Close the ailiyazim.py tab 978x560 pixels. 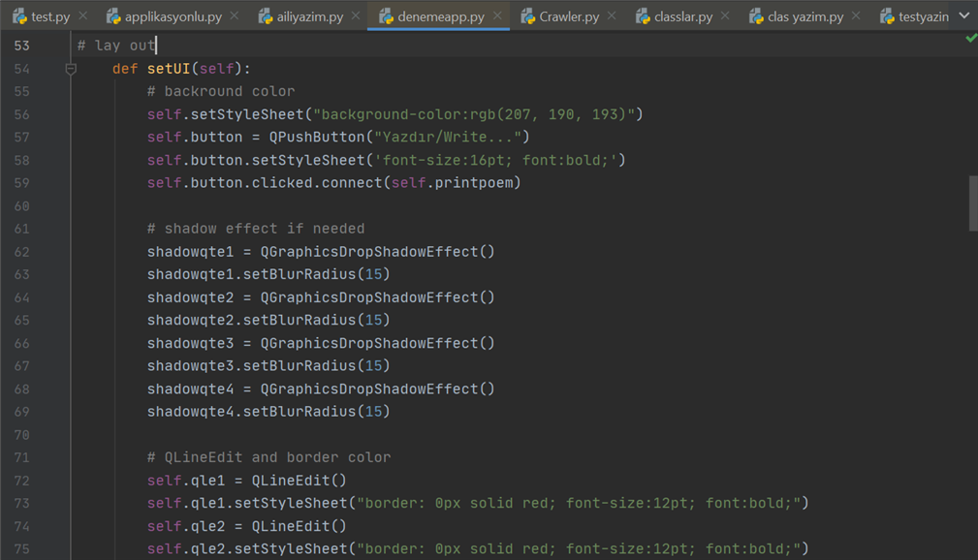click(357, 16)
